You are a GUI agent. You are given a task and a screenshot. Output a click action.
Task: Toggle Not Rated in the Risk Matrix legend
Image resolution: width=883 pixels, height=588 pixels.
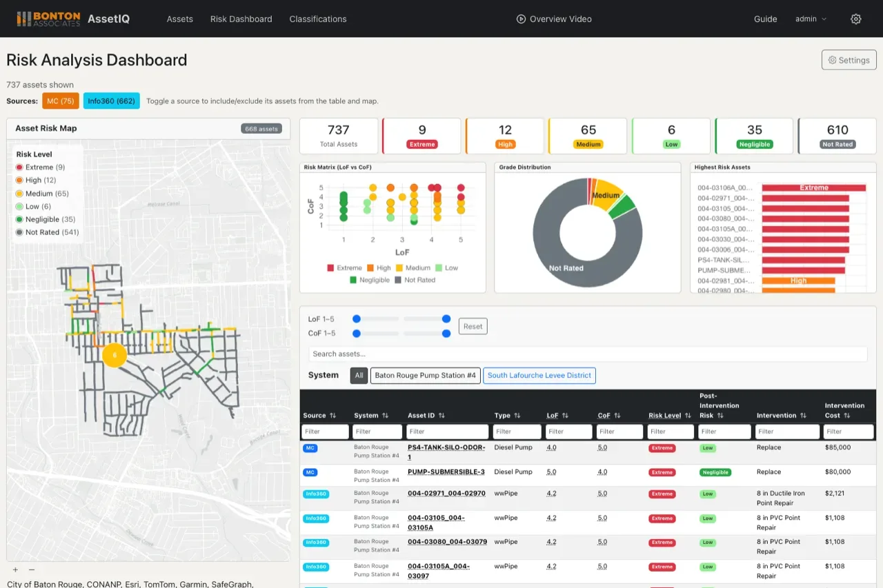click(x=415, y=280)
